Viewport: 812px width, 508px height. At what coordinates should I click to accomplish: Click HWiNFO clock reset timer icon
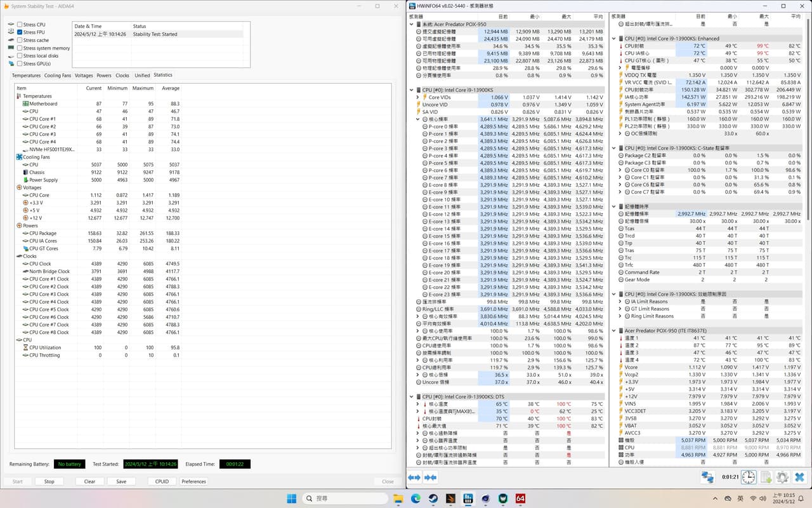click(x=749, y=477)
